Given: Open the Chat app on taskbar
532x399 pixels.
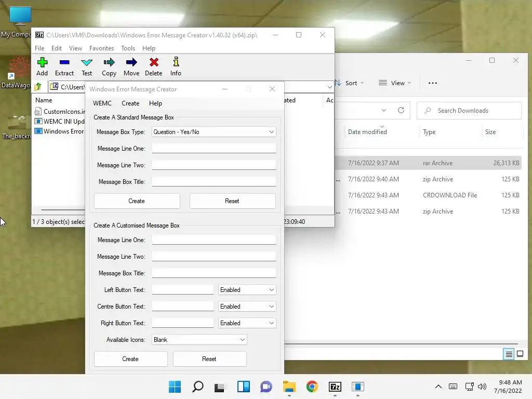Looking at the screenshot, I should pos(267,387).
